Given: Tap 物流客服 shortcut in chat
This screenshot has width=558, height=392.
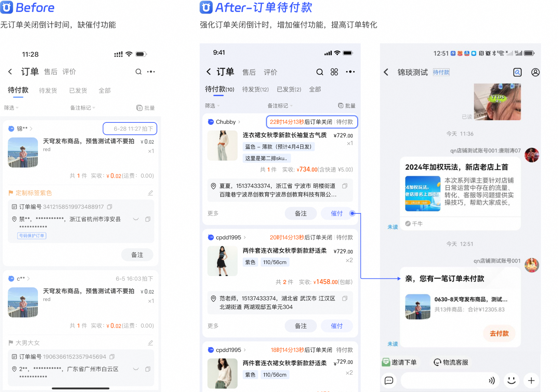Looking at the screenshot, I should point(451,362).
